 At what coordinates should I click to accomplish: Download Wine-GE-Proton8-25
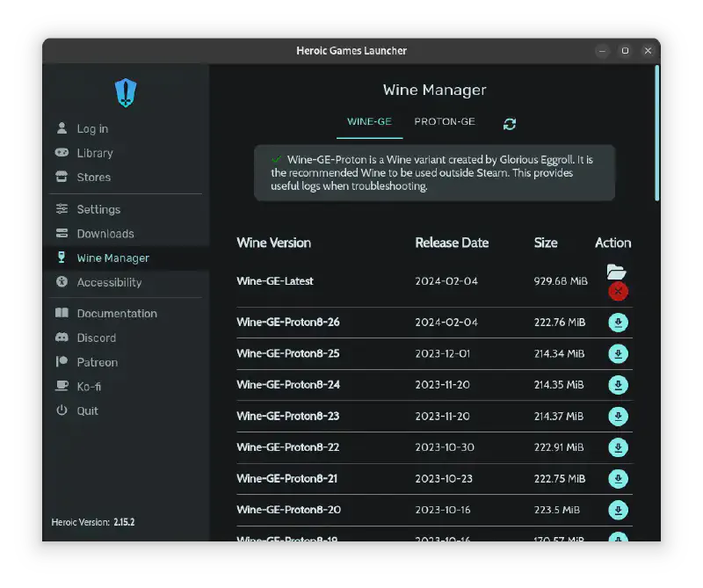coord(619,354)
